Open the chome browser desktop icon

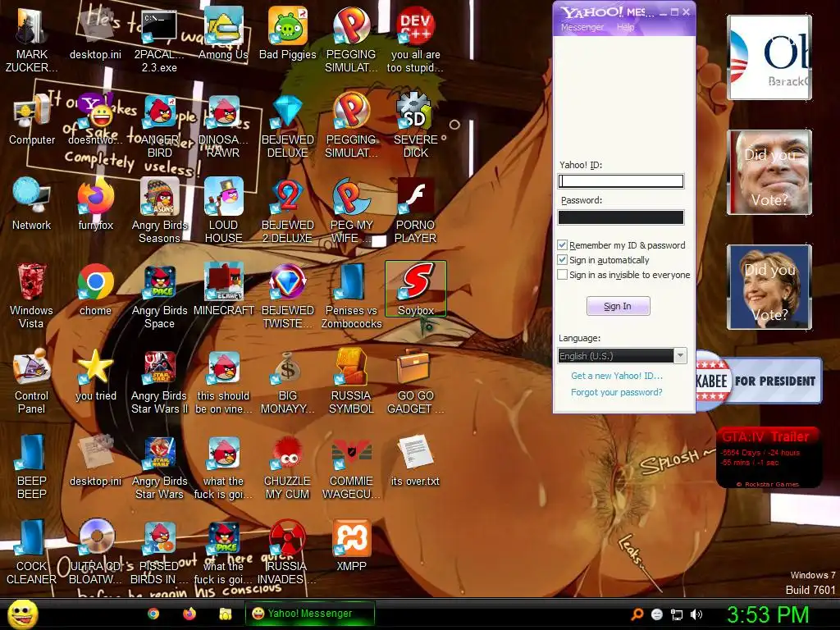[96, 290]
